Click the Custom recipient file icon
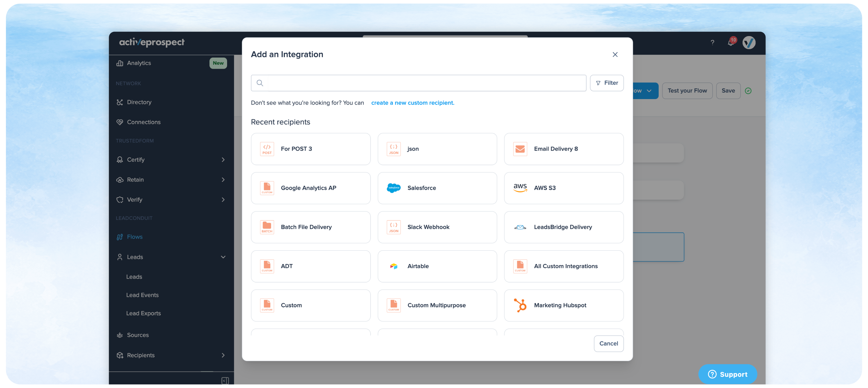The width and height of the screenshot is (868, 388). [x=267, y=305]
